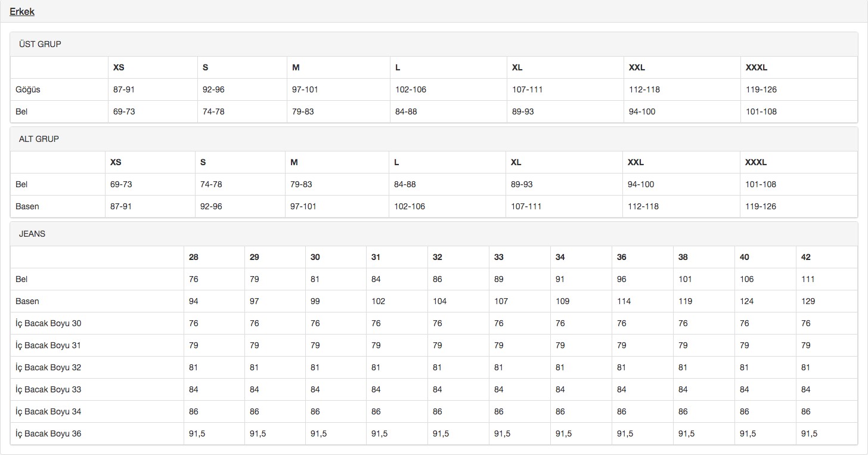Collapse the ALT GRUP panel header
Viewport: 868px width, 455px height.
coord(39,139)
